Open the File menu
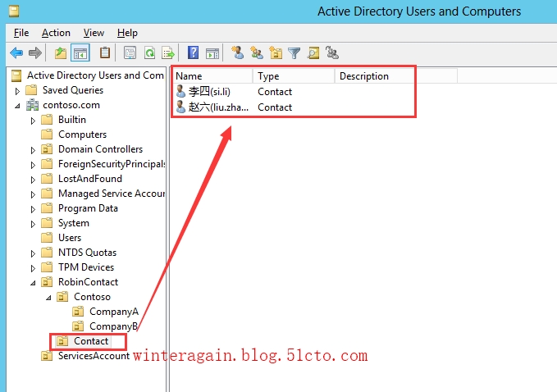 21,33
